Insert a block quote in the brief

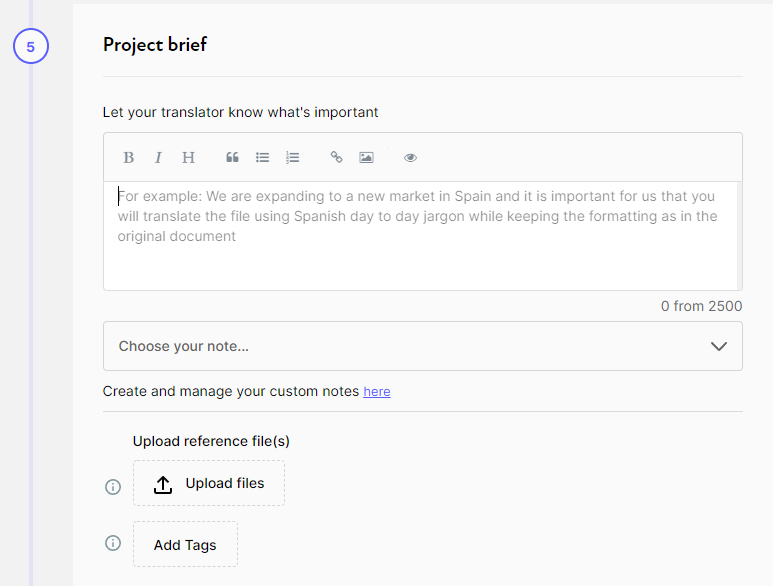point(232,158)
